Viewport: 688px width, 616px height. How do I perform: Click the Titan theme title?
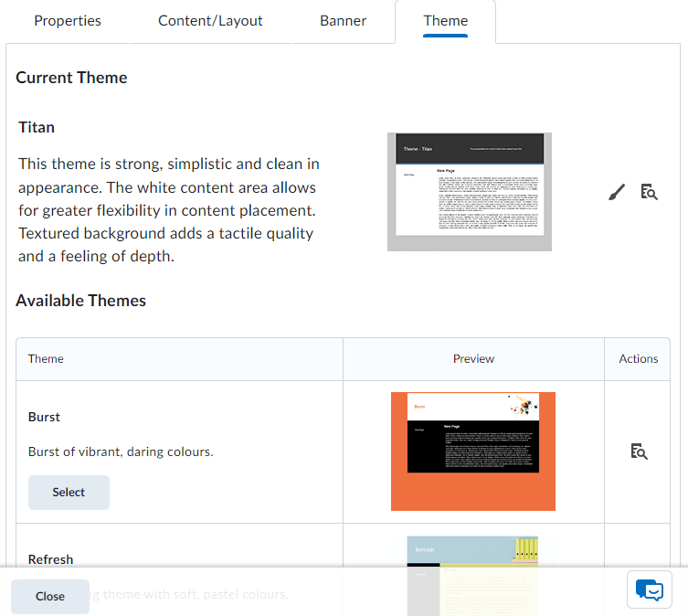point(37,127)
